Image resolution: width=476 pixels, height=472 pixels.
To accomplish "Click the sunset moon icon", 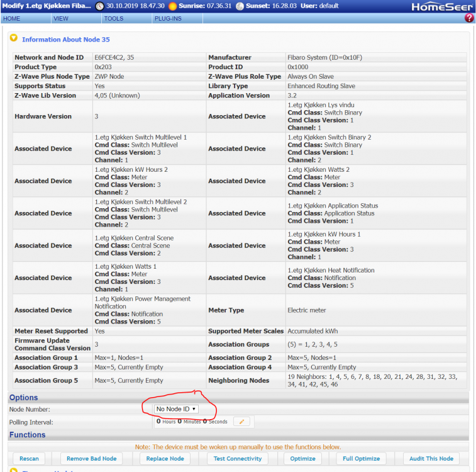I will pyautogui.click(x=240, y=6).
